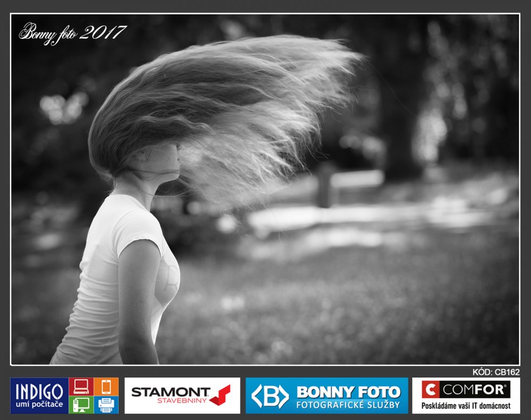Open the Comfor sponsor banner
Image resolution: width=531 pixels, height=420 pixels.
466,396
